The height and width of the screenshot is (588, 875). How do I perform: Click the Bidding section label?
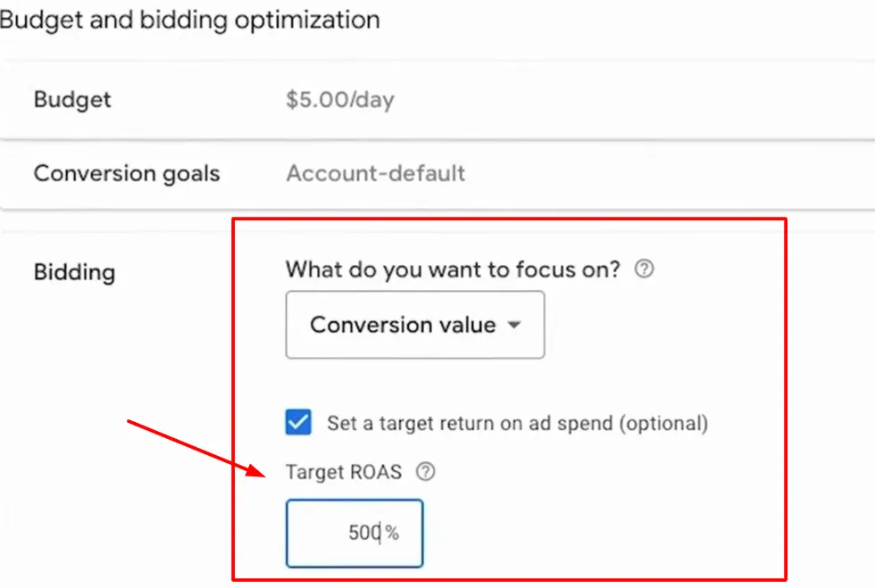click(74, 272)
